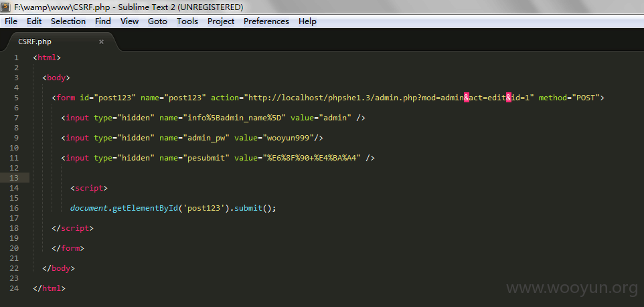The image size is (644, 307).
Task: Click name="info%5Badmin_name%5D" attribute
Action: (x=223, y=118)
